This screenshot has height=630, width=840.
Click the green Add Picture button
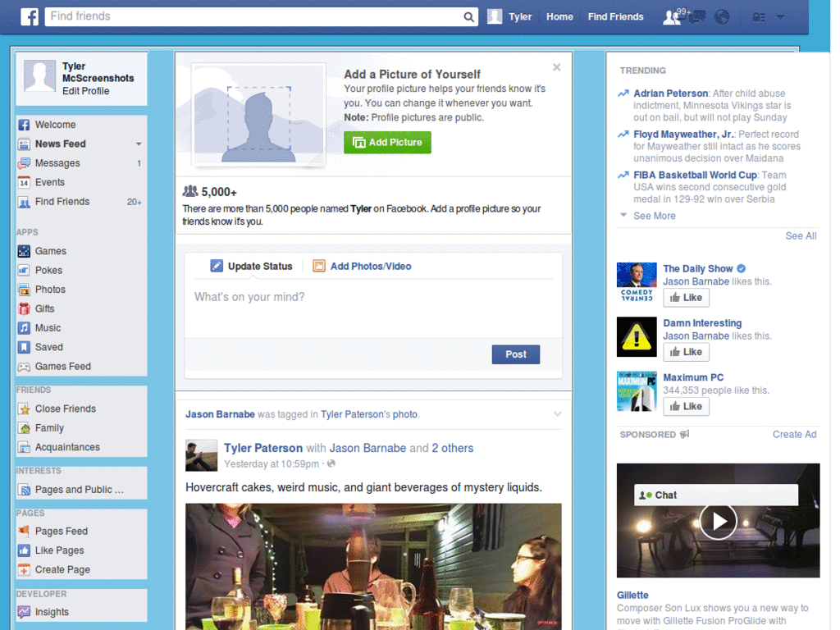[x=387, y=143]
